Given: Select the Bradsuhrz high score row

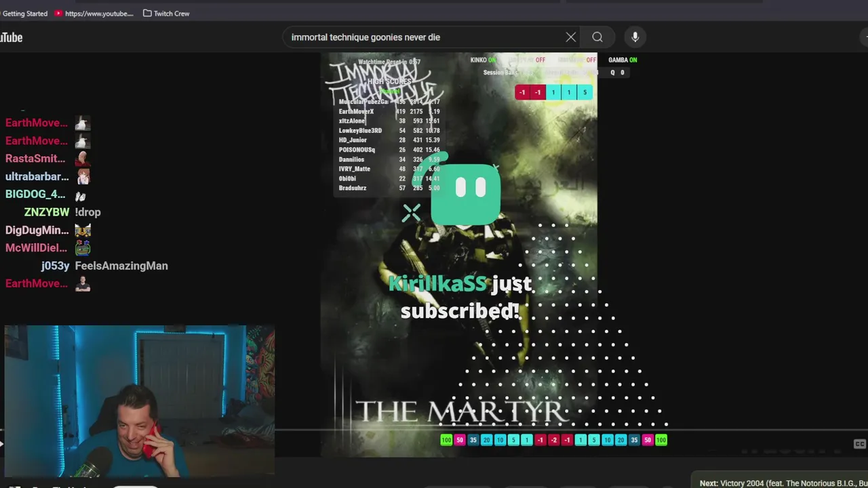Looking at the screenshot, I should coord(389,188).
